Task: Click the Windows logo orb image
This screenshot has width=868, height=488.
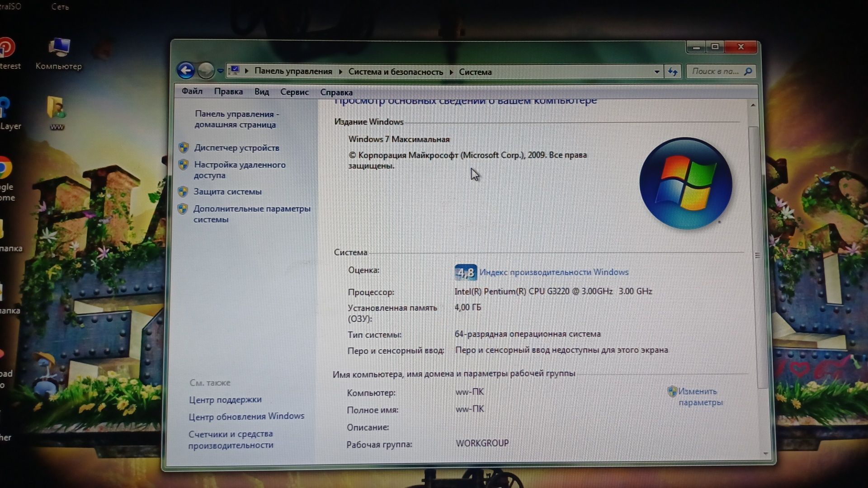Action: pos(686,183)
